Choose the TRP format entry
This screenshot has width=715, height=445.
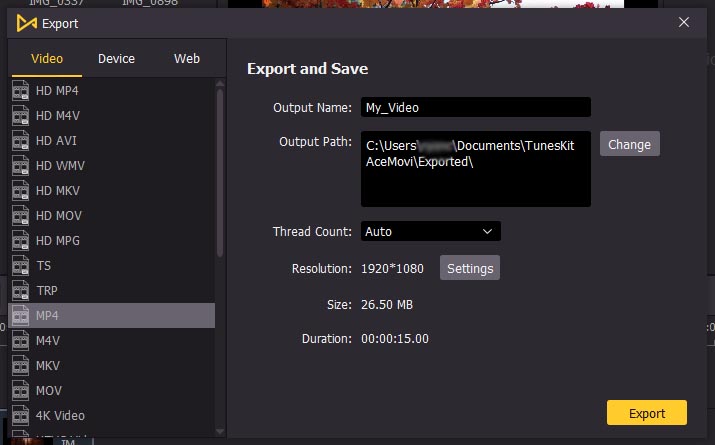(x=47, y=291)
